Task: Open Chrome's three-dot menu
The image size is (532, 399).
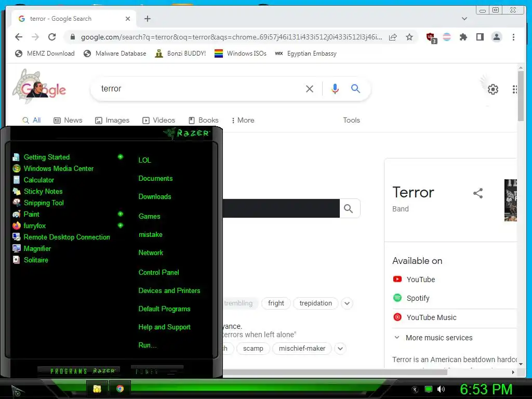Action: (513, 37)
